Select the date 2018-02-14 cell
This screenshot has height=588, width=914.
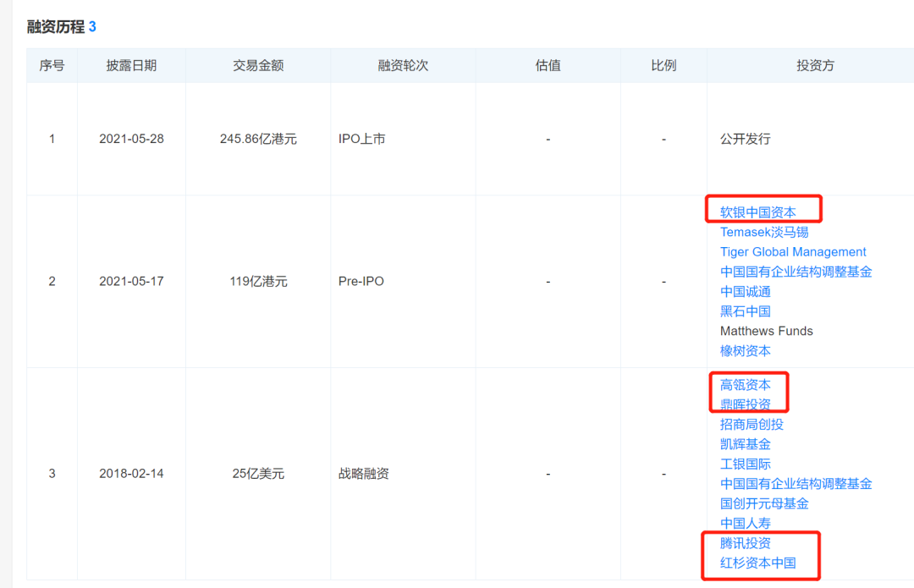click(131, 473)
